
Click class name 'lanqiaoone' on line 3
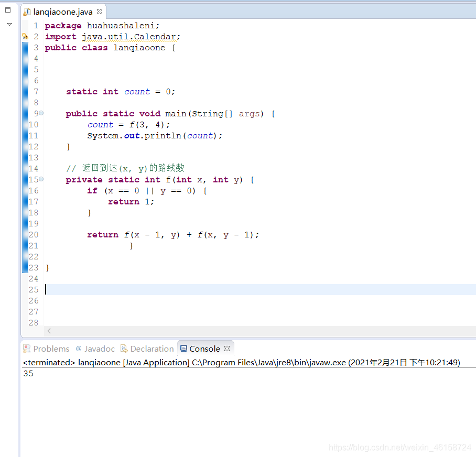click(x=139, y=48)
